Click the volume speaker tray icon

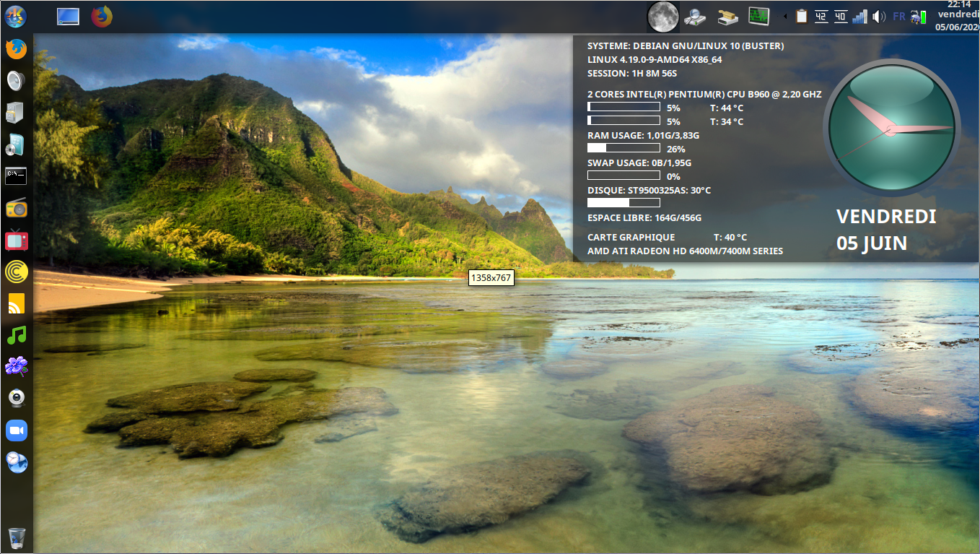(x=878, y=16)
